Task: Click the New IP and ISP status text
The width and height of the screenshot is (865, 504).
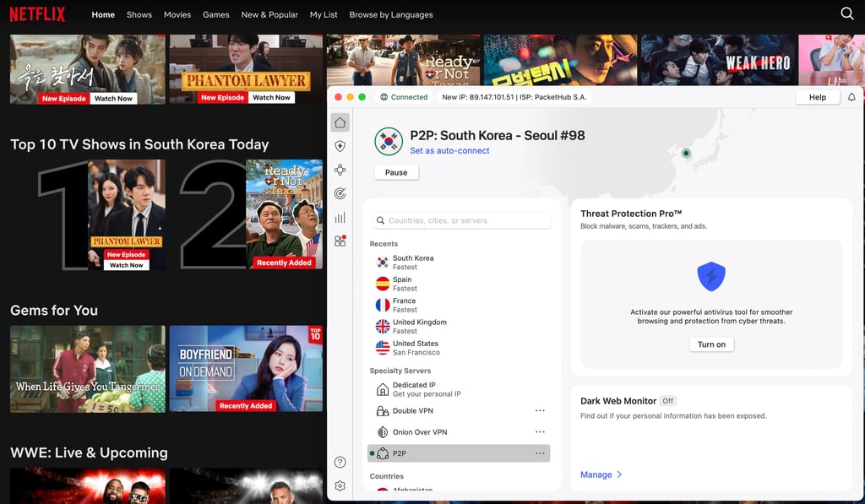Action: tap(514, 97)
